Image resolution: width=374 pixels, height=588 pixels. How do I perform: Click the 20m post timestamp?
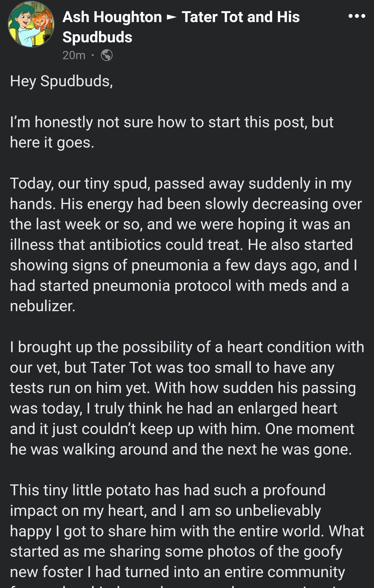point(74,55)
